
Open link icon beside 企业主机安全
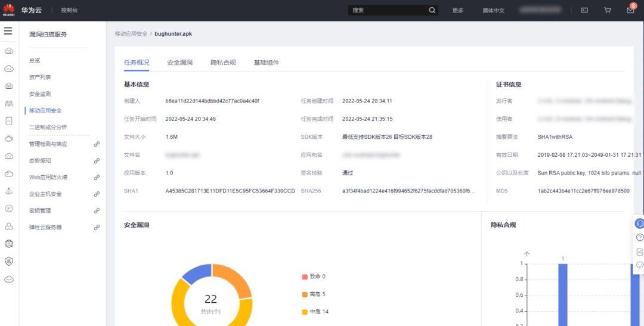(x=97, y=194)
